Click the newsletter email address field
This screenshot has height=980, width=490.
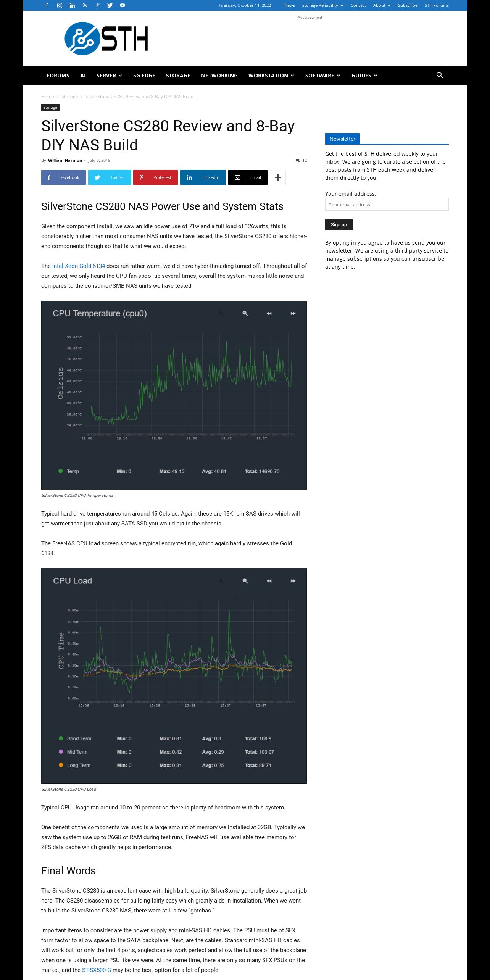point(387,204)
